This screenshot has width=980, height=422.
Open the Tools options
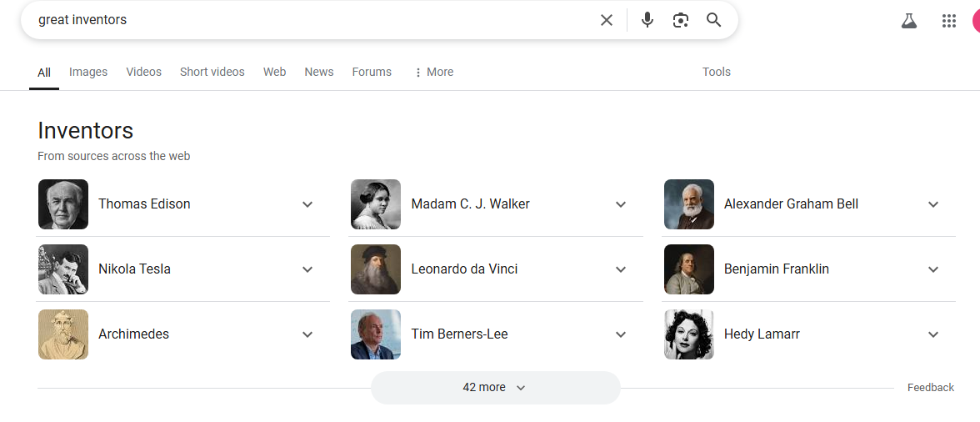coord(717,72)
